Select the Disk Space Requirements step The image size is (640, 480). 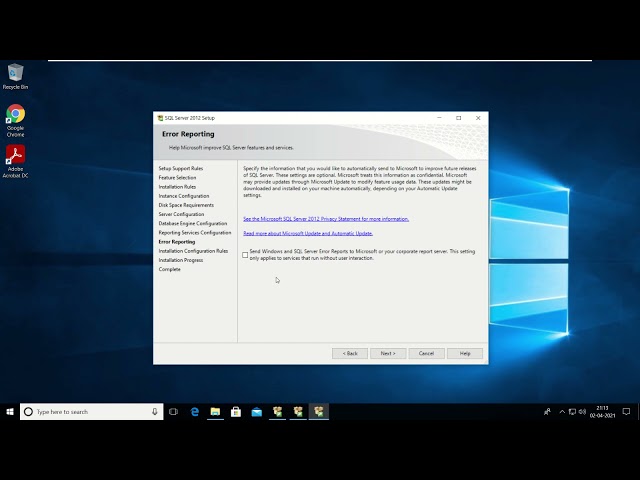pyautogui.click(x=186, y=205)
